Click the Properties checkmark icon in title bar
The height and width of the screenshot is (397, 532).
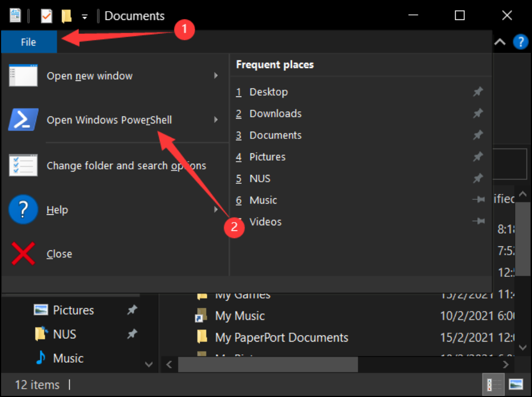click(x=47, y=16)
